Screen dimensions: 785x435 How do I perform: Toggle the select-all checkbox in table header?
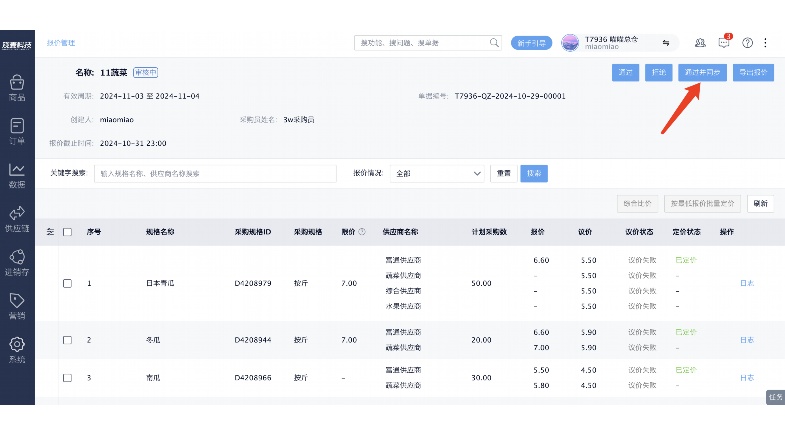[x=68, y=232]
